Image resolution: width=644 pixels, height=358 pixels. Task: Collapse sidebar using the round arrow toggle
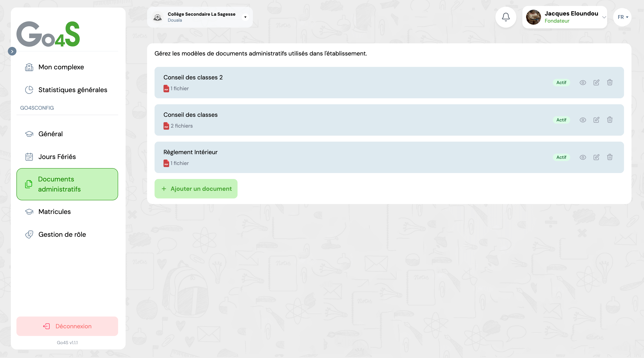coord(12,51)
